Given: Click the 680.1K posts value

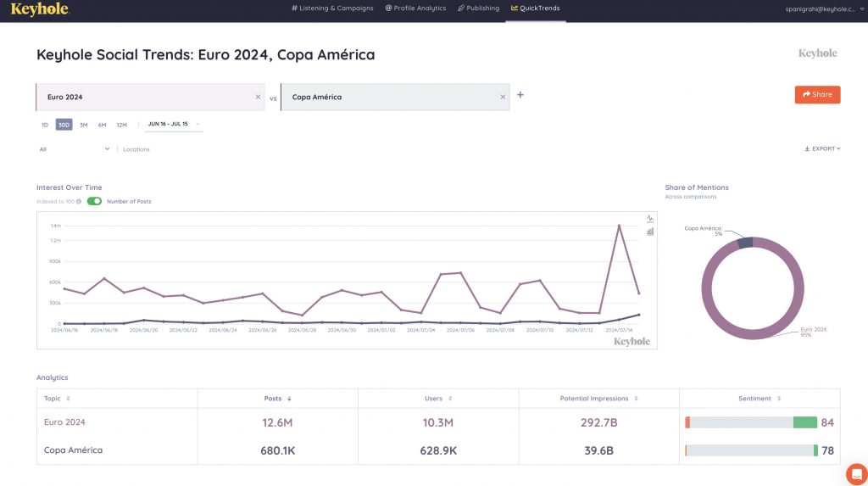Looking at the screenshot, I should 277,451.
